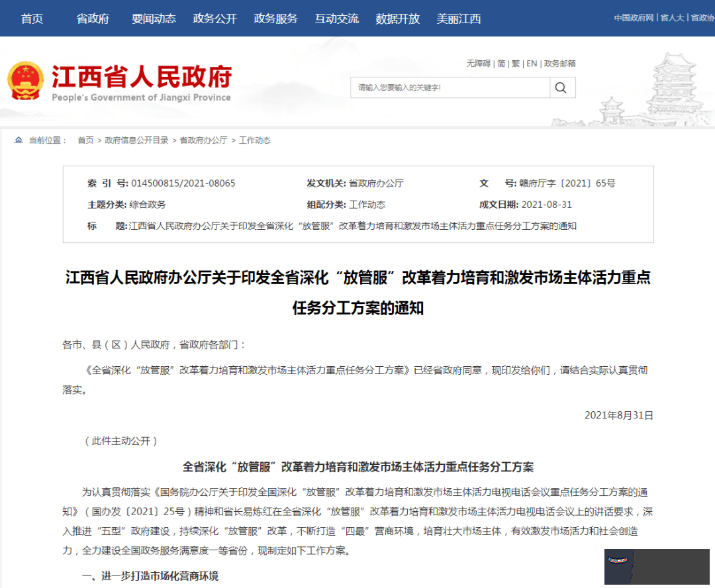The image size is (715, 588).
Task: Select issuing agency value 省政府办公厅
Action: (x=376, y=183)
